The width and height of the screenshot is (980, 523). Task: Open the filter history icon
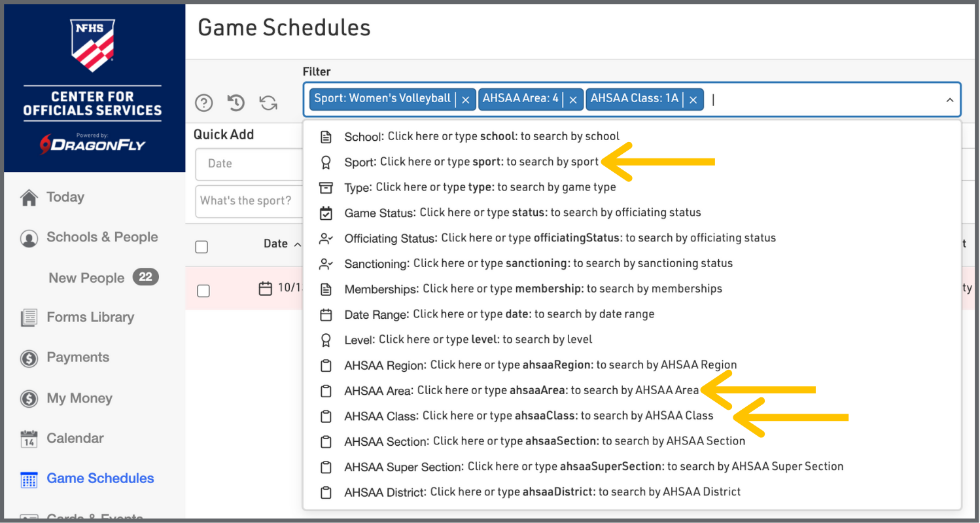click(236, 103)
